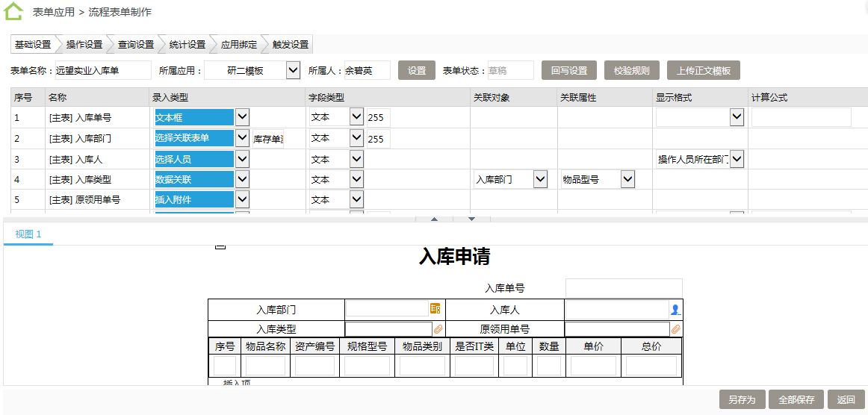868x415 pixels.
Task: Click the attachment paperclip beside 原领用单号
Action: coord(676,328)
